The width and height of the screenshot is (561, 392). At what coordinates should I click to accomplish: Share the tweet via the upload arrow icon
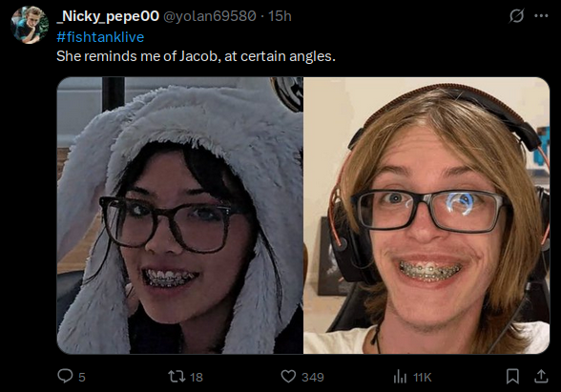coord(541,376)
